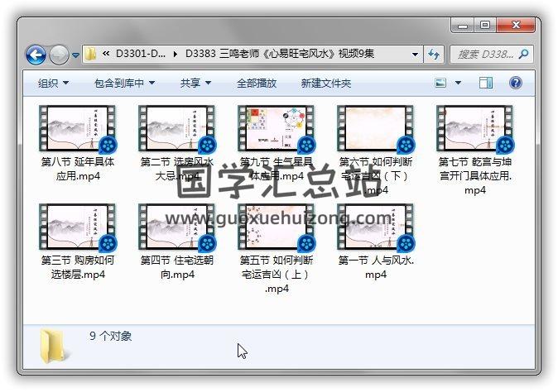Open the more view options arrow
Image resolution: width=558 pixels, height=392 pixels.
[458, 83]
